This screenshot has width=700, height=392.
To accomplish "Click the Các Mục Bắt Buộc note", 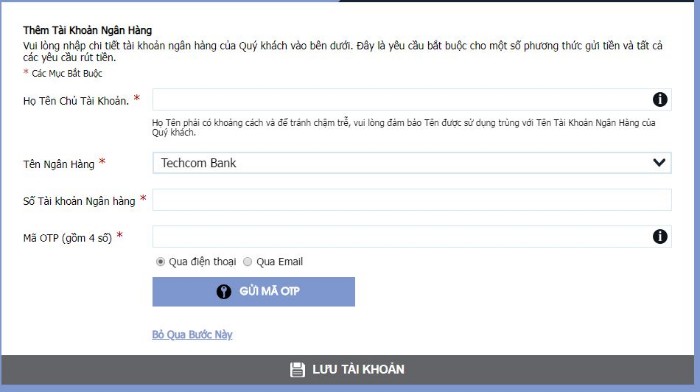I will tap(67, 73).
